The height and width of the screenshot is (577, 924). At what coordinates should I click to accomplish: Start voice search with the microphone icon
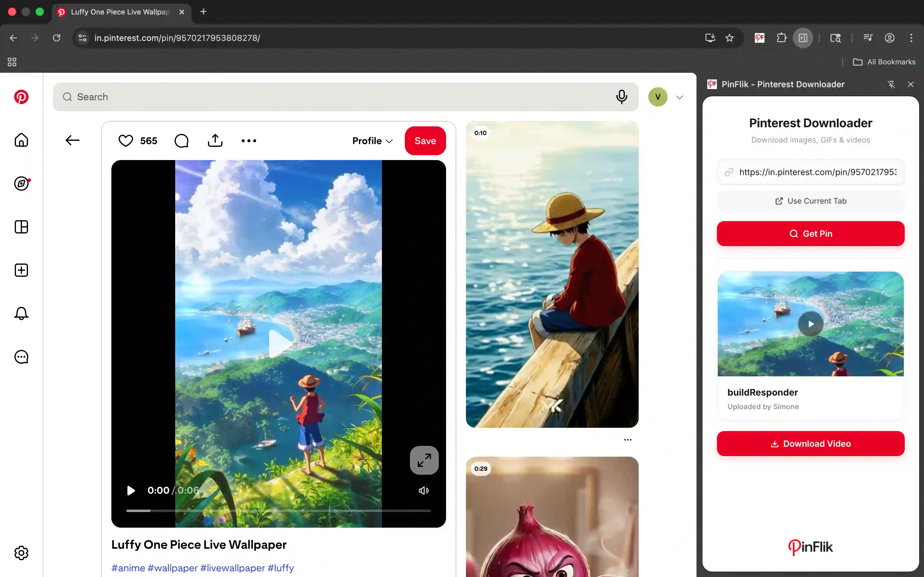(x=622, y=97)
